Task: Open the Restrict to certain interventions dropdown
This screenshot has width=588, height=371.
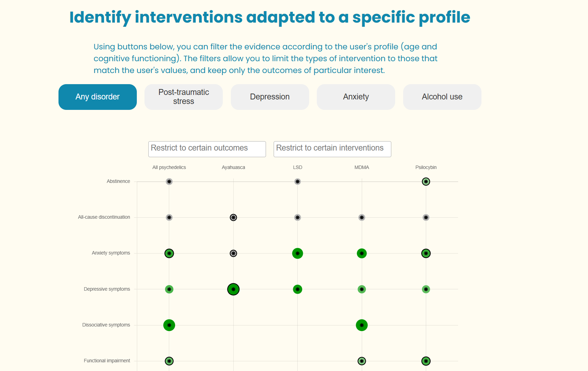Action: [332, 149]
